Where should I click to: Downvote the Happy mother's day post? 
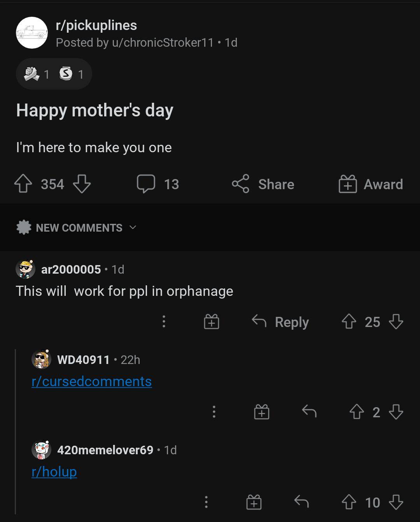click(x=82, y=184)
